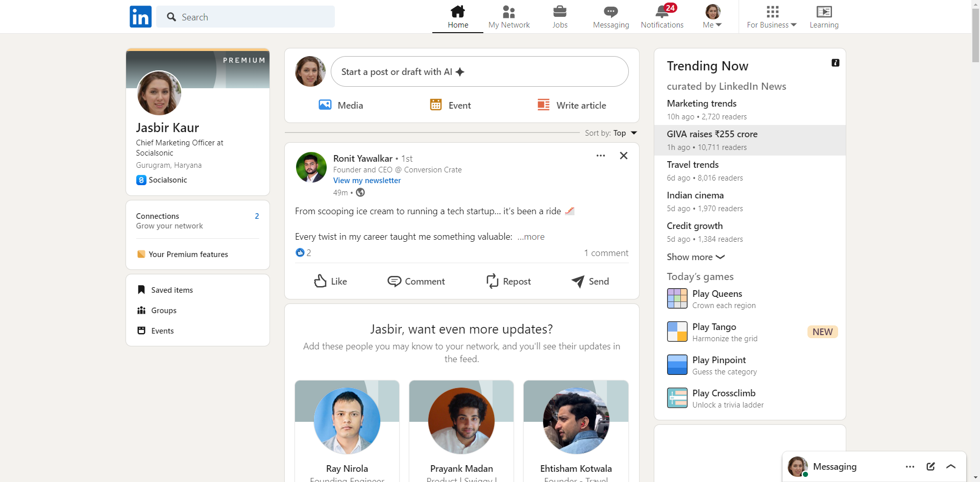Play the Crossclimb game

(x=750, y=398)
